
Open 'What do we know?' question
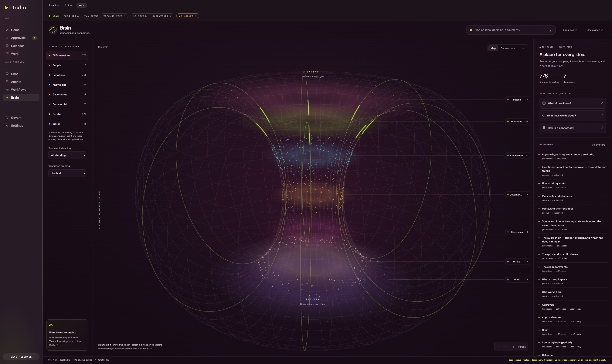[x=572, y=103]
